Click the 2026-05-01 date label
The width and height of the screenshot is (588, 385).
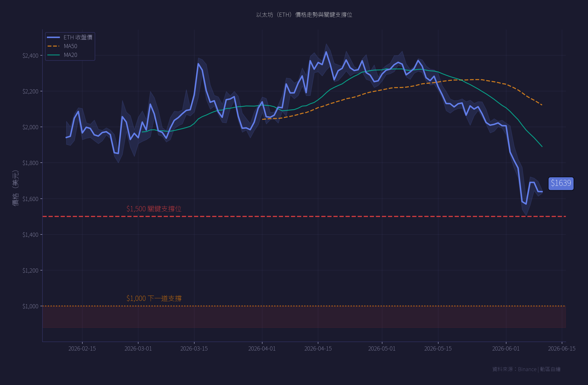tap(382, 348)
